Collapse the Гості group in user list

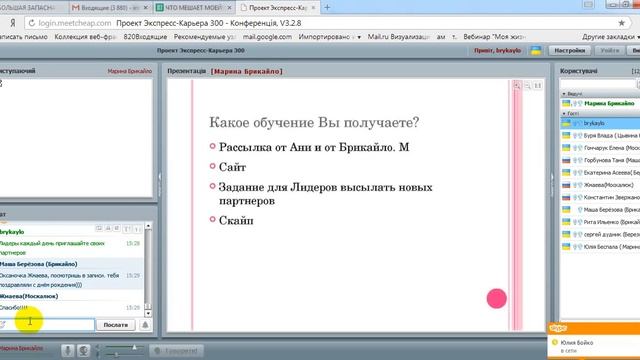564,113
